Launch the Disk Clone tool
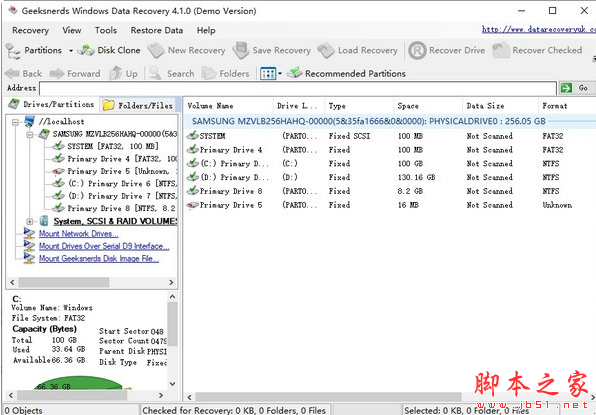Screen dimensions: 596x415 pos(109,51)
